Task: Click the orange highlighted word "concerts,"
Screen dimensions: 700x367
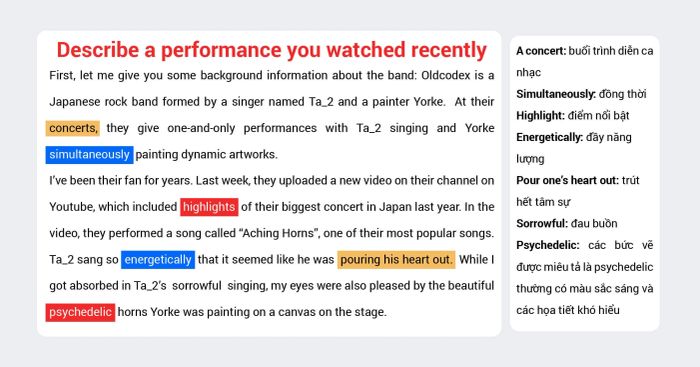Action: (73, 128)
